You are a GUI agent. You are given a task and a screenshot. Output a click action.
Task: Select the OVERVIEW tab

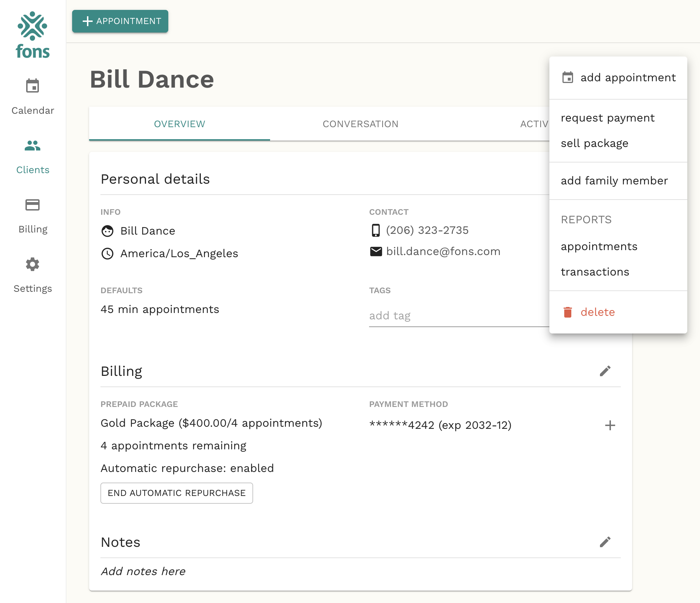(x=180, y=124)
